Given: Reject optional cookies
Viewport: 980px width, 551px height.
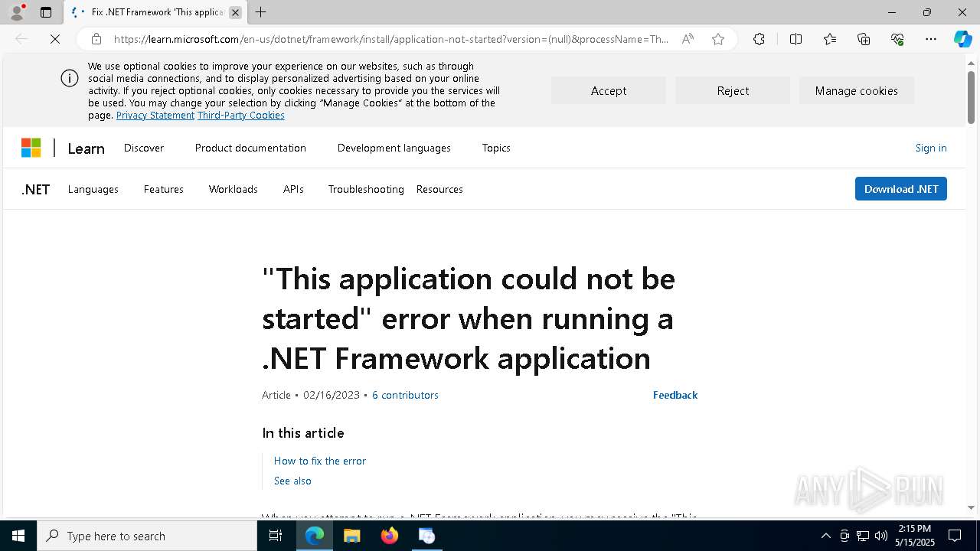Looking at the screenshot, I should [733, 90].
